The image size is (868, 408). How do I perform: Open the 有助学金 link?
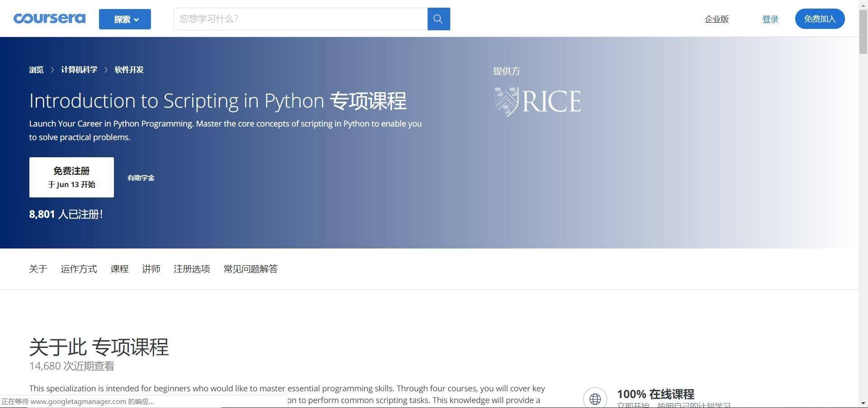(x=141, y=178)
